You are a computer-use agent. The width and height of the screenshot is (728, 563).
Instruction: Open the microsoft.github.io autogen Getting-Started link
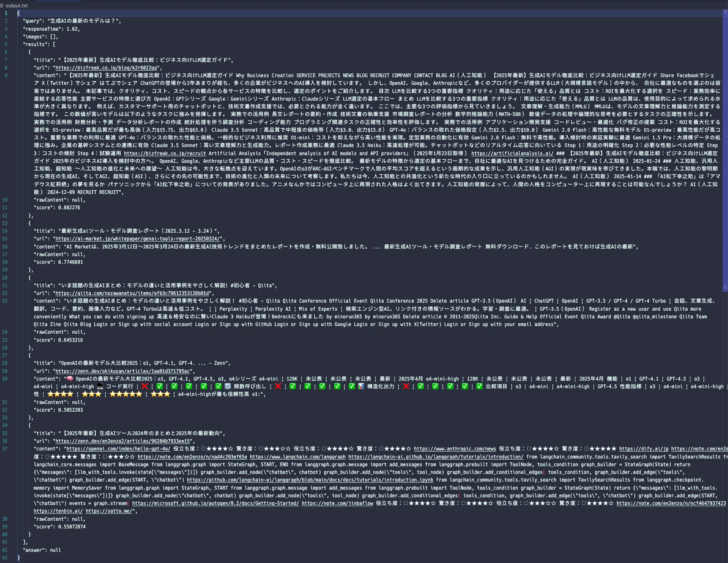click(x=216, y=503)
